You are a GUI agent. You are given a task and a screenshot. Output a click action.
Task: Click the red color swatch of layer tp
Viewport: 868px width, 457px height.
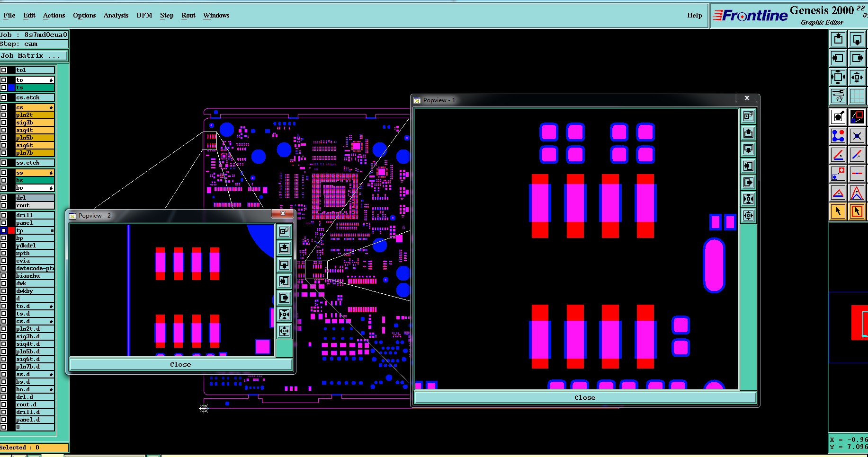coord(11,230)
